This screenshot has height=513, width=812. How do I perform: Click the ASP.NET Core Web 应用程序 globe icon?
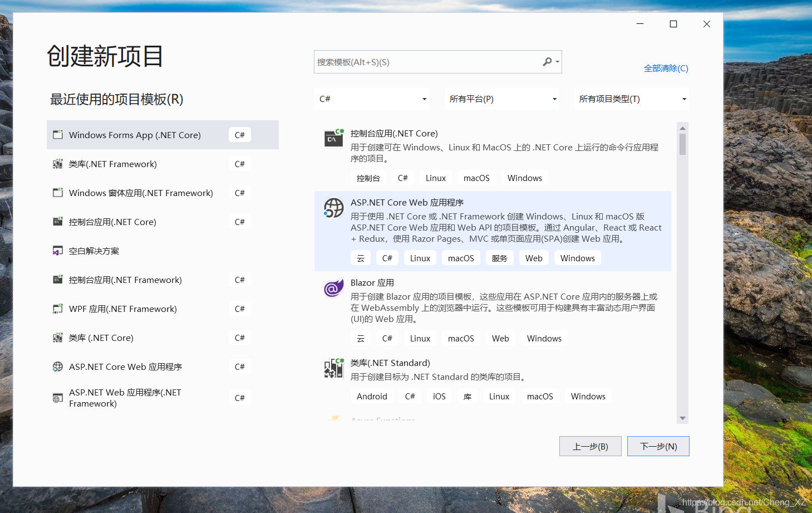[333, 208]
